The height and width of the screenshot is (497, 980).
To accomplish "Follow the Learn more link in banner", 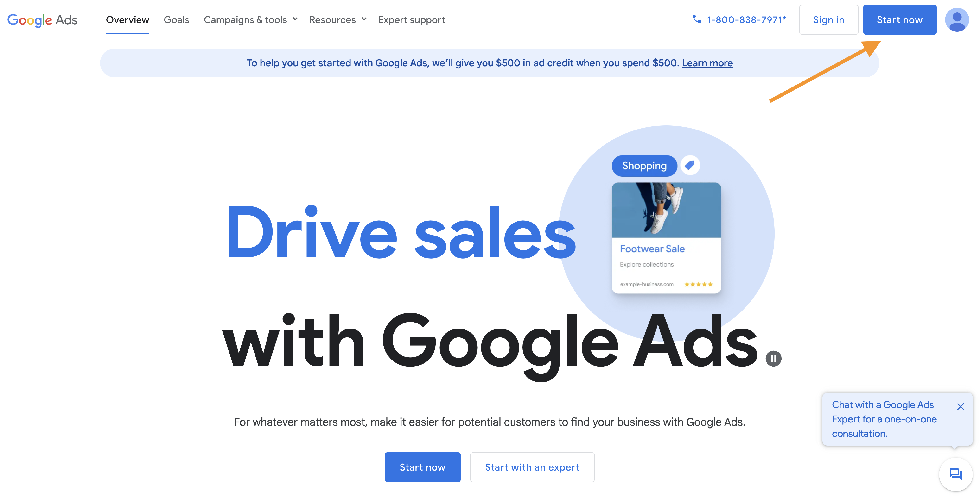I will (707, 63).
